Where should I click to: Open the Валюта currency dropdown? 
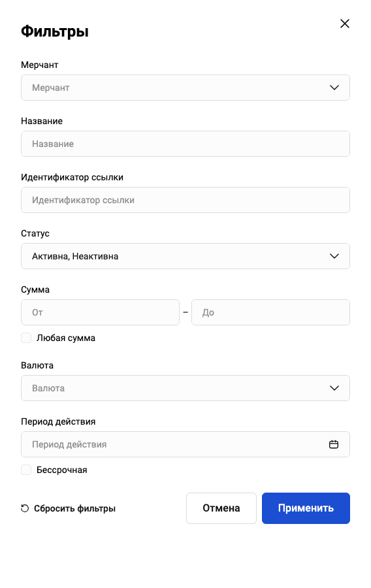tap(185, 388)
